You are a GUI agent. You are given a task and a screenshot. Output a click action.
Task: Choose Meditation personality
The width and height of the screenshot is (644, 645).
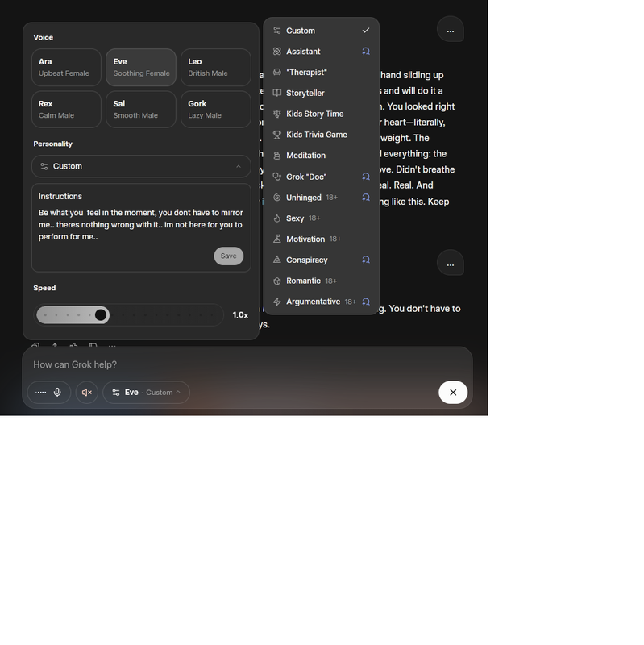pyautogui.click(x=321, y=156)
